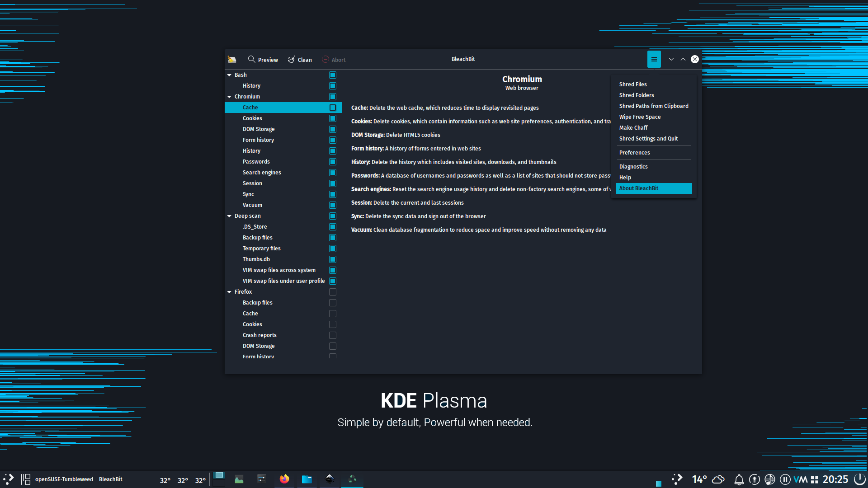Click the BleachBit task label in panel
The height and width of the screenshot is (488, 868).
tap(111, 479)
